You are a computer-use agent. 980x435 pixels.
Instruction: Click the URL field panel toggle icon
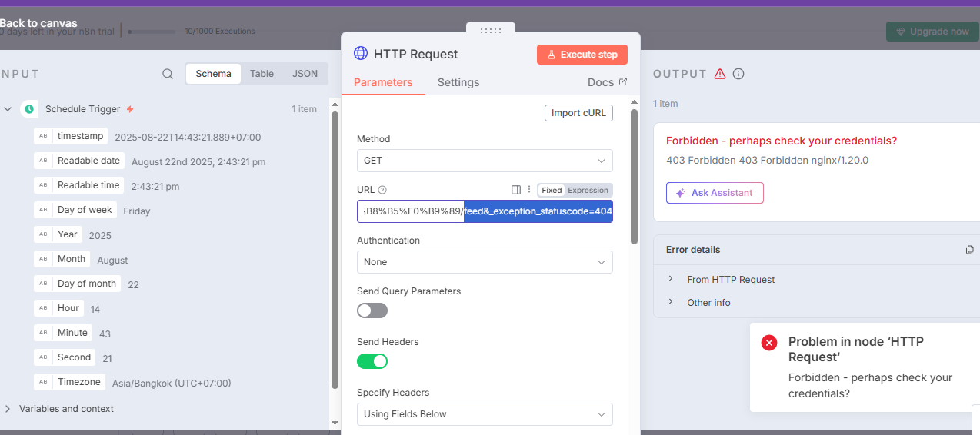(516, 190)
